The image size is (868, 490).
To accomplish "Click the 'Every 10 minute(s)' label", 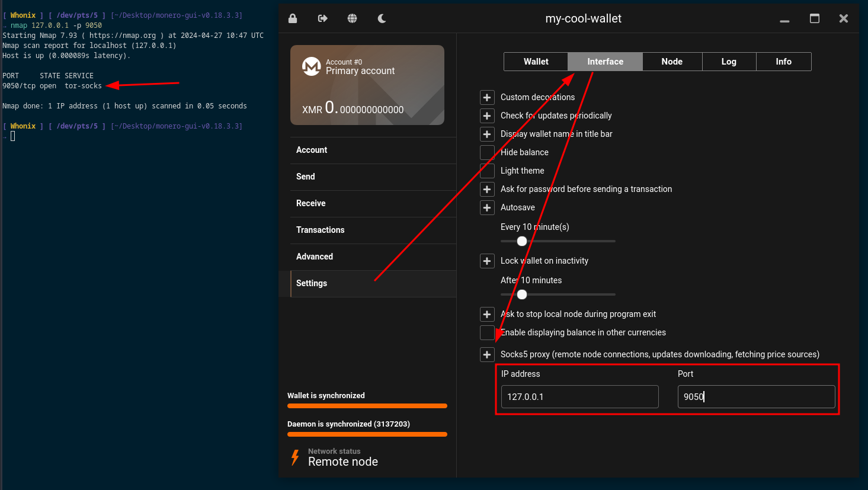I will pos(534,227).
